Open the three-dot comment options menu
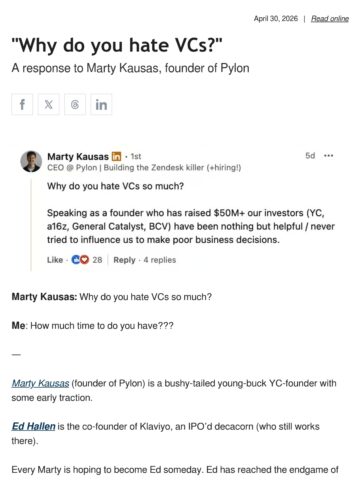The height and width of the screenshot is (480, 360). click(328, 156)
